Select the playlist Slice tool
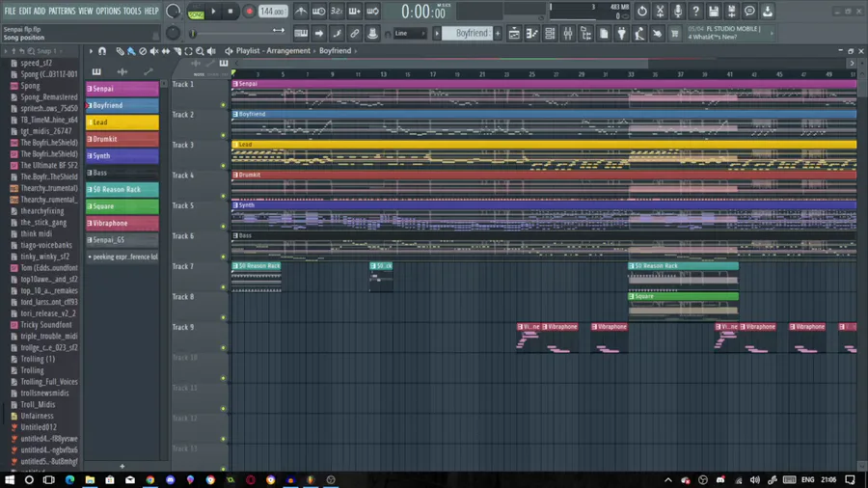The width and height of the screenshot is (868, 488). pyautogui.click(x=177, y=51)
